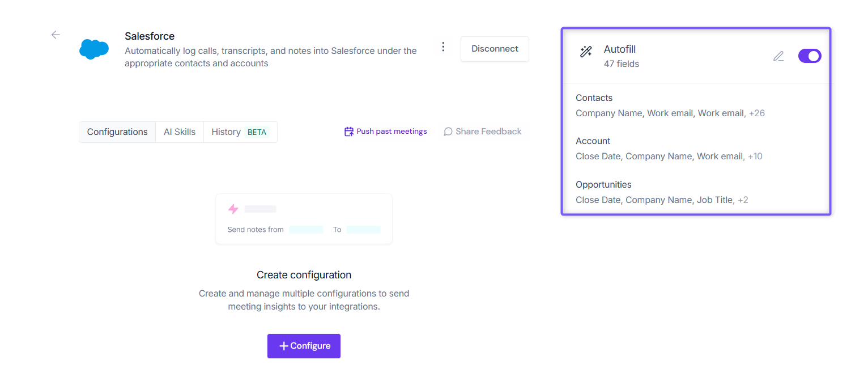Click the Disconnect button
Viewport: 868px width, 381px height.
(495, 49)
